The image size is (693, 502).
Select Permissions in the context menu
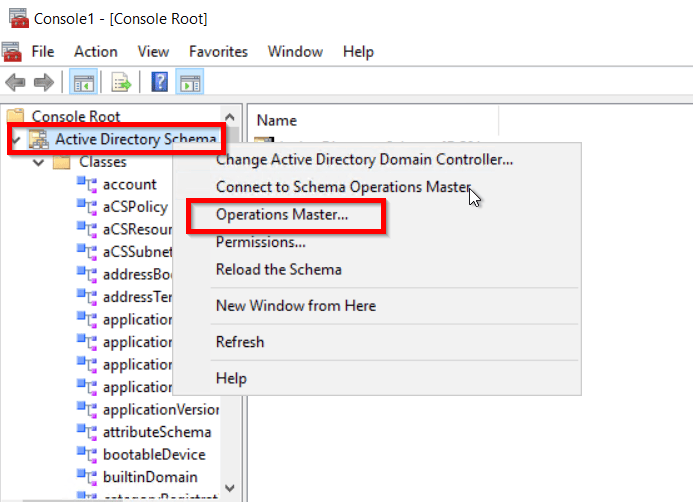[x=261, y=242]
